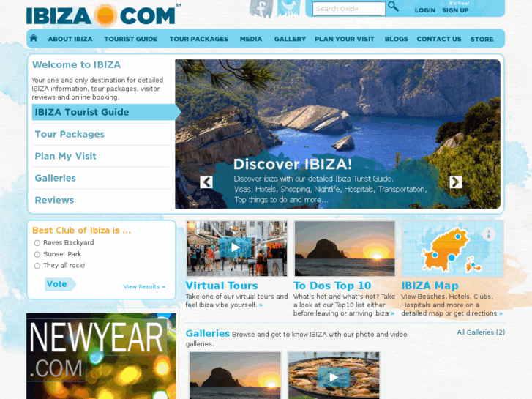The height and width of the screenshot is (399, 532).
Task: Advance slideshow with right arrow
Action: pos(456,182)
